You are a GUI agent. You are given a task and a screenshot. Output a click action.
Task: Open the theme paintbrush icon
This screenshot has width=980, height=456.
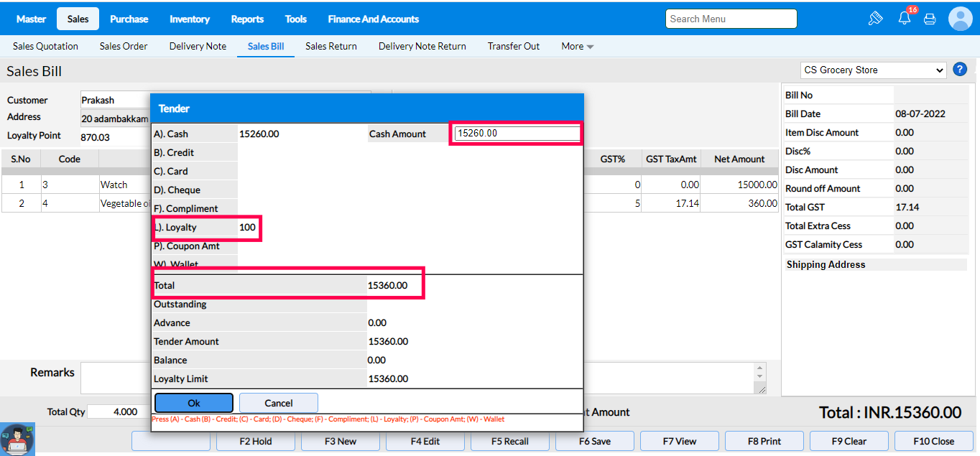coord(875,19)
